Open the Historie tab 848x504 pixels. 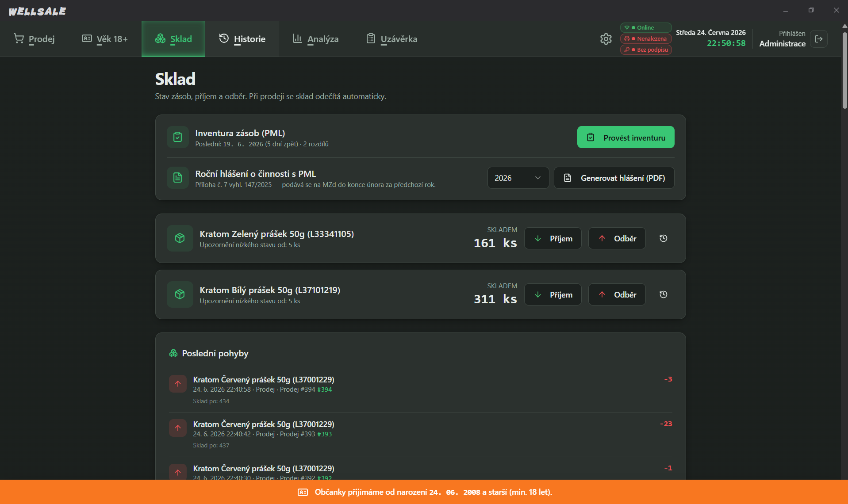click(x=242, y=39)
